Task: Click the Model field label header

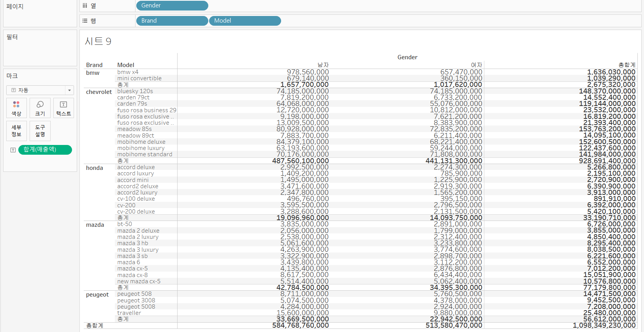Action: tap(126, 65)
